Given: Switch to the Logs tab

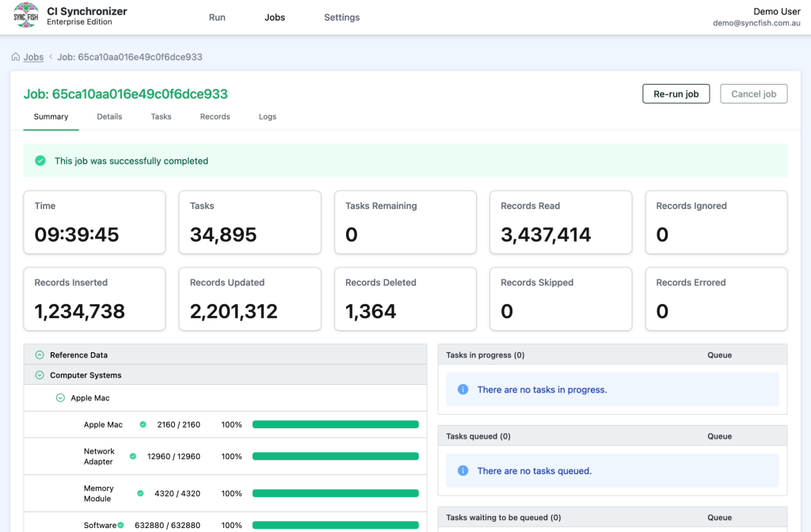Looking at the screenshot, I should [267, 116].
